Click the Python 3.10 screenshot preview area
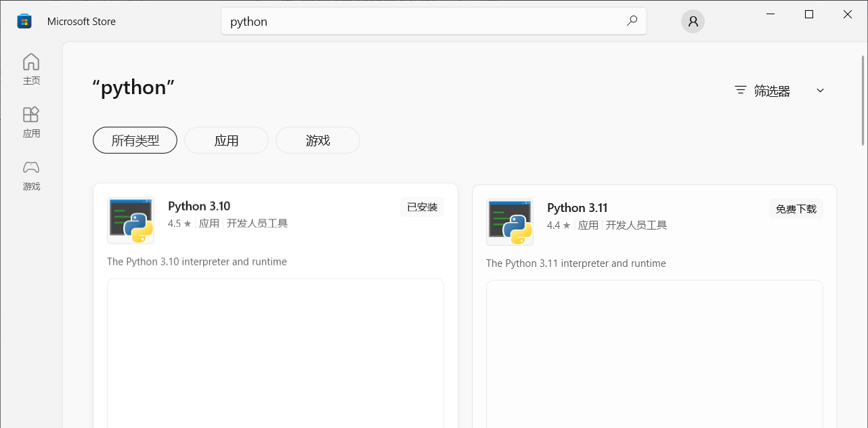The height and width of the screenshot is (428, 868). point(276,353)
